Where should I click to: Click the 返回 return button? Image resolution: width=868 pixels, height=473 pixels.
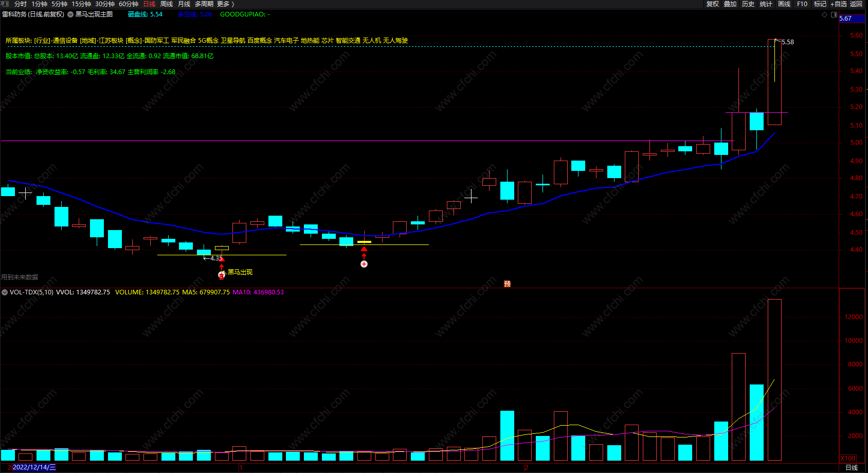point(856,4)
